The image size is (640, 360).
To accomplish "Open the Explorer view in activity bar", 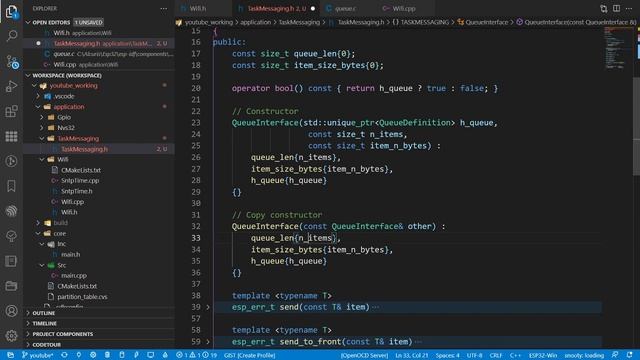I will coord(11,11).
